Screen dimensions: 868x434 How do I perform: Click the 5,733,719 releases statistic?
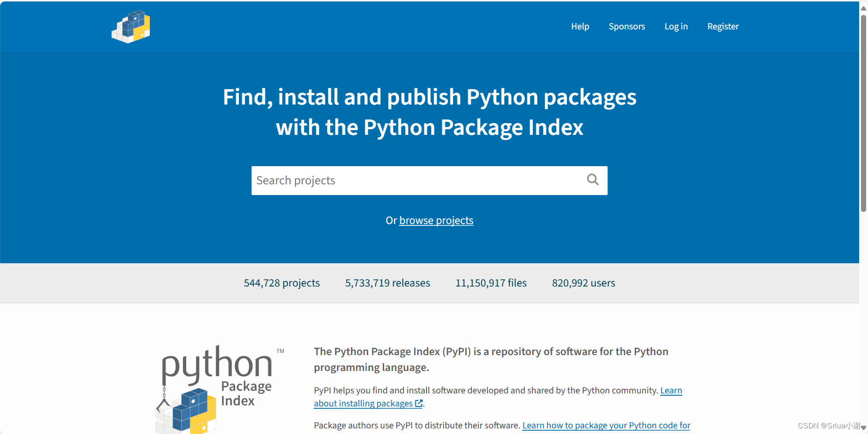(x=388, y=283)
